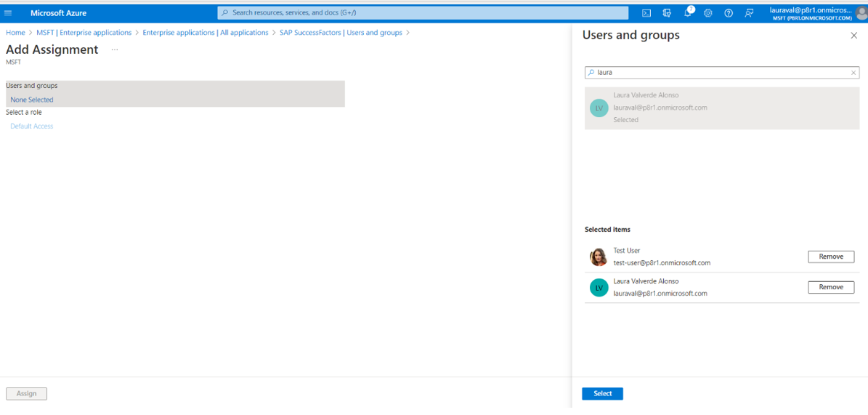
Task: Click the 'Select a role' label
Action: click(24, 113)
